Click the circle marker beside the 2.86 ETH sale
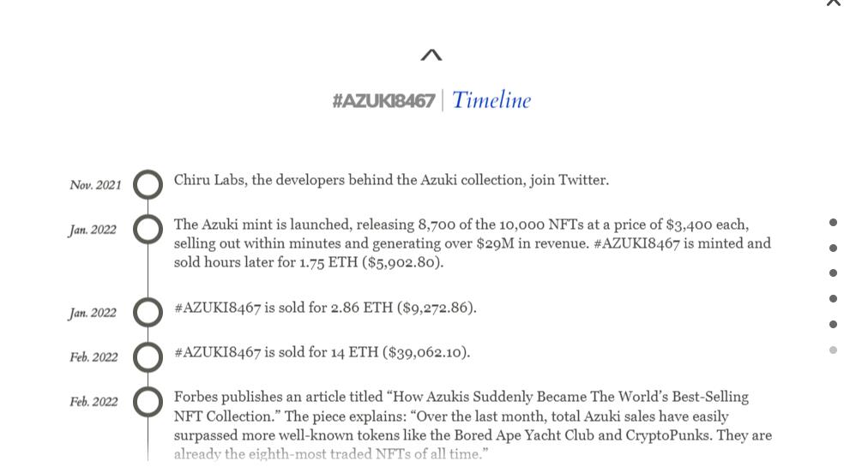This screenshot has width=868, height=467. coord(148,312)
